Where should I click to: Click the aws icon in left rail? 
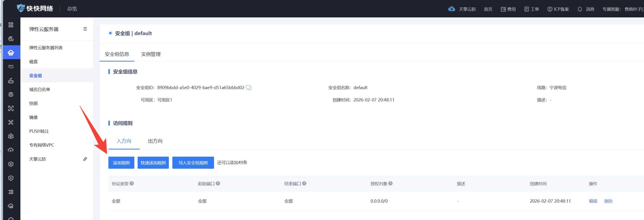pos(11,66)
